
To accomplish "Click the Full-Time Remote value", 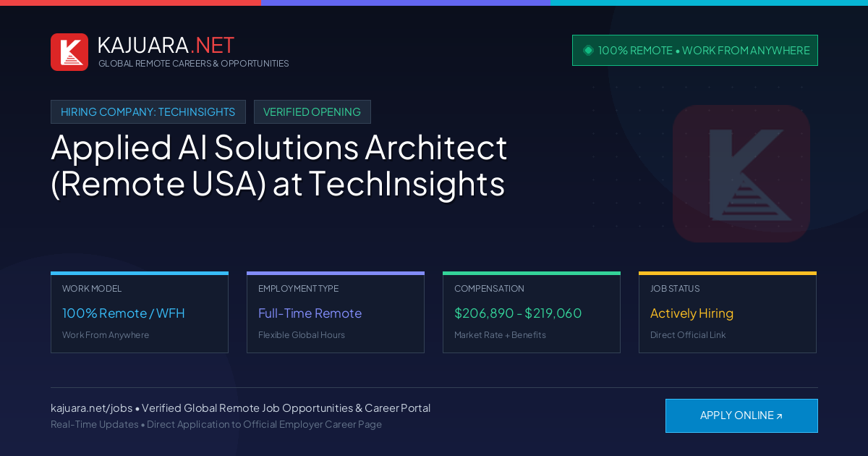I will (x=310, y=313).
